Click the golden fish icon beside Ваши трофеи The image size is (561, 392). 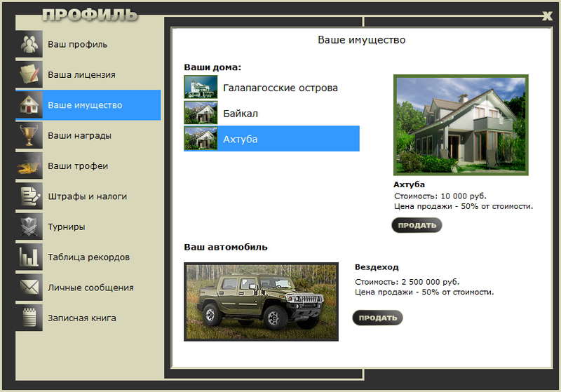coord(29,166)
